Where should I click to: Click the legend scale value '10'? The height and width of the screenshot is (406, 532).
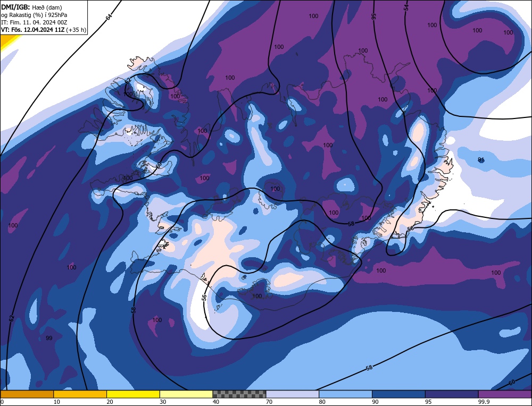[57, 402]
